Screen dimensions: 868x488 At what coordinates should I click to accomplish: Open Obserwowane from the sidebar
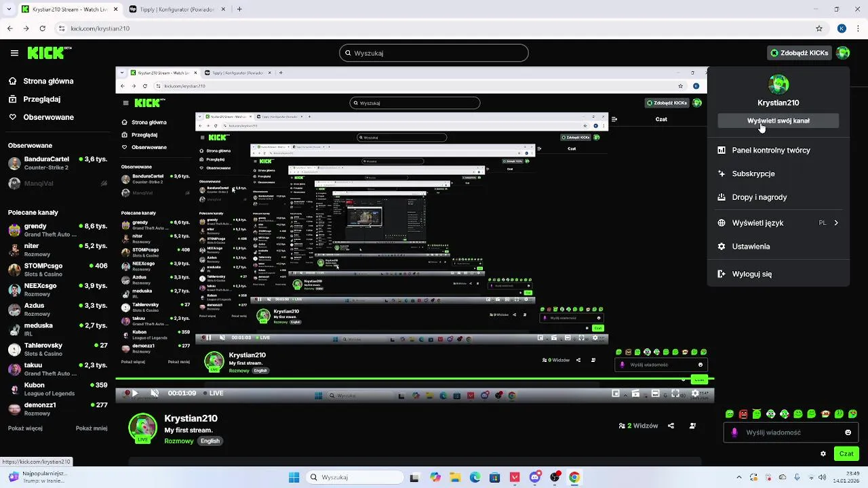41,117
